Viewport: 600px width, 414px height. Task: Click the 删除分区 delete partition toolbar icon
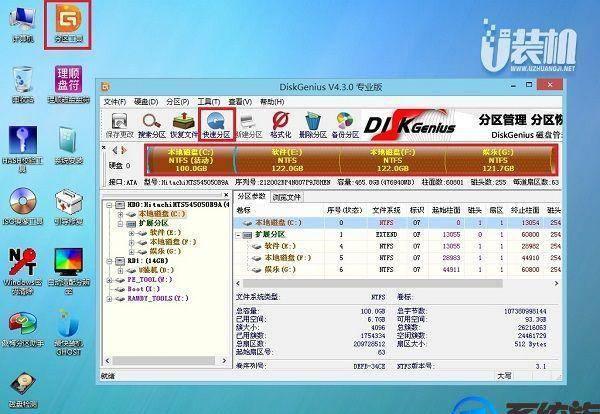point(313,125)
